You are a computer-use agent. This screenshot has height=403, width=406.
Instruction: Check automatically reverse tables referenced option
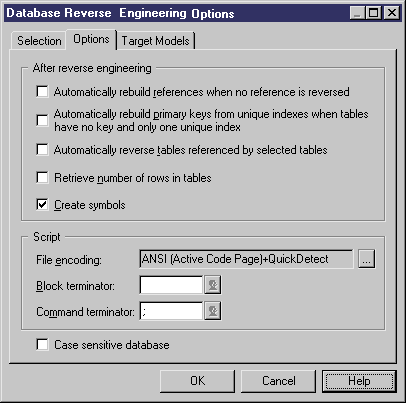42,149
